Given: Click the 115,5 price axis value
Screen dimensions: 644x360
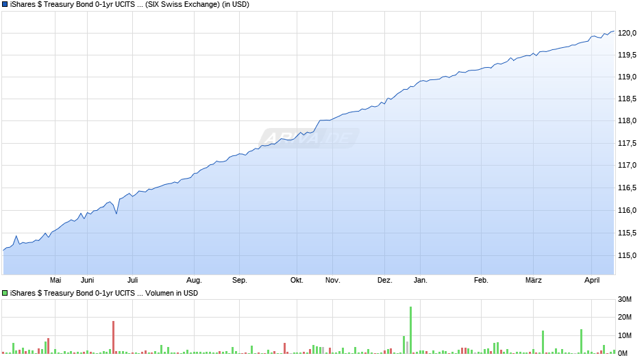Looking at the screenshot, I should click(x=627, y=233).
